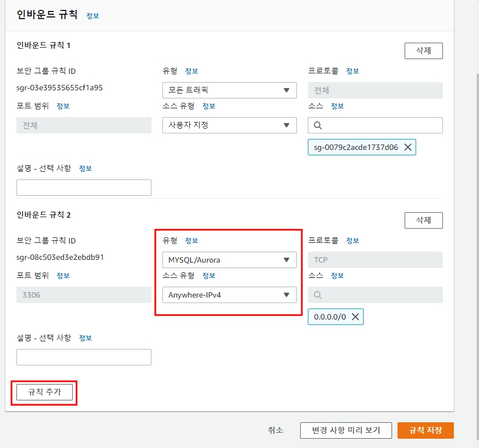Image resolution: width=479 pixels, height=448 pixels.
Task: Remove the sg-0079c2acde1737d06 source tag
Action: click(x=408, y=147)
